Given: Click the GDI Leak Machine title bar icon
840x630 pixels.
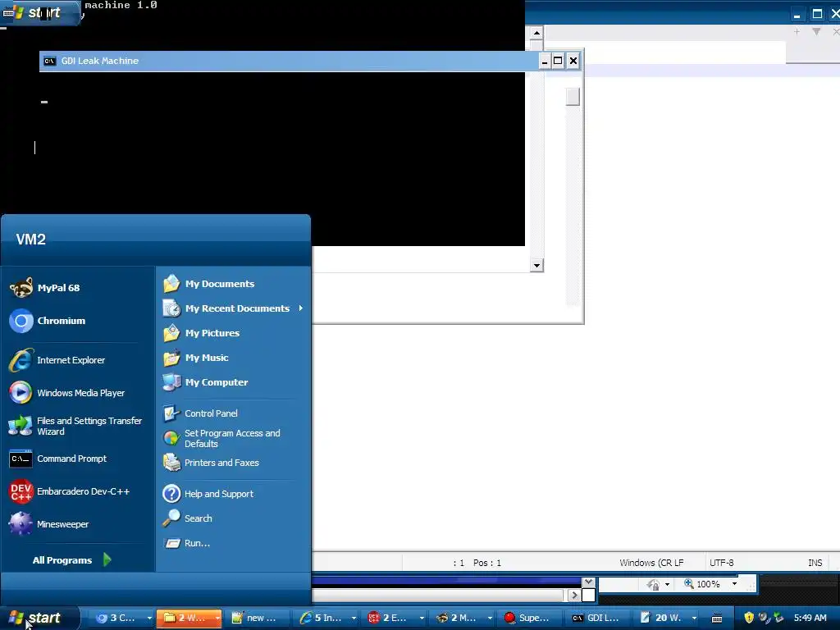Looking at the screenshot, I should click(49, 61).
